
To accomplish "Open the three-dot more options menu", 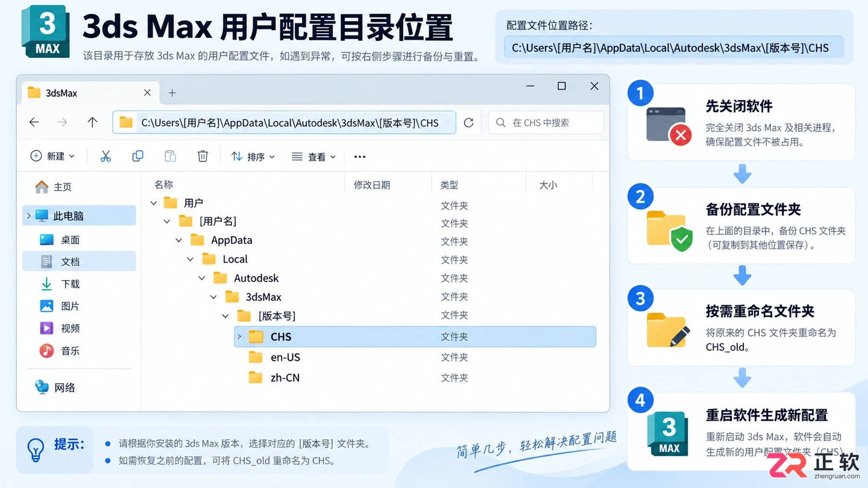I will pyautogui.click(x=360, y=157).
